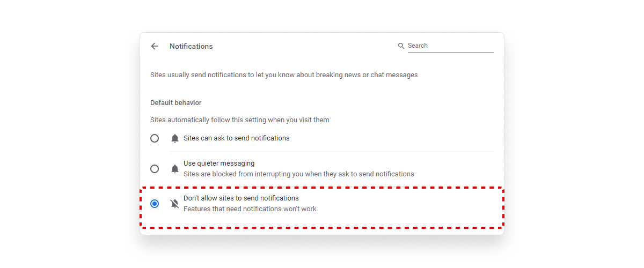Click the crossed-out bell icon

[174, 204]
